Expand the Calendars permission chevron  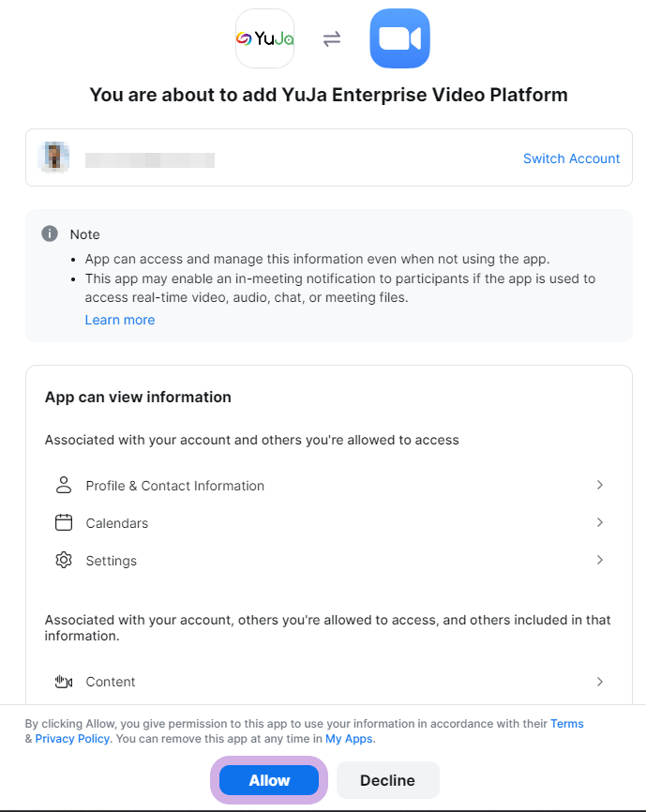coord(600,522)
